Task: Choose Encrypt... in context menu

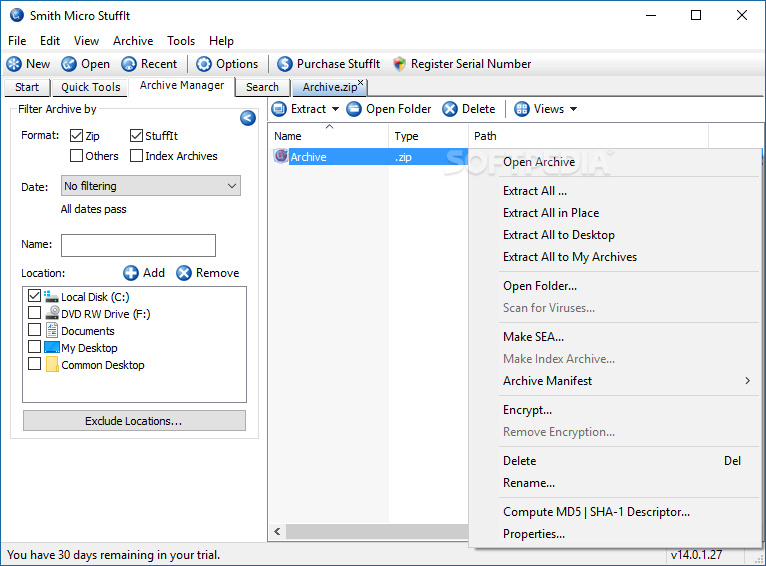Action: click(x=615, y=410)
